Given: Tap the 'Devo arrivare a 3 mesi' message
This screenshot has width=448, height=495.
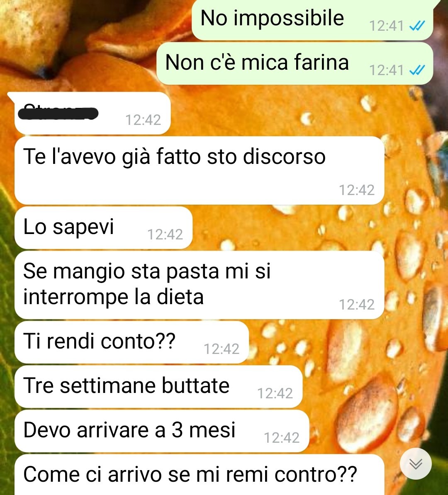Looking at the screenshot, I should click(x=162, y=431).
